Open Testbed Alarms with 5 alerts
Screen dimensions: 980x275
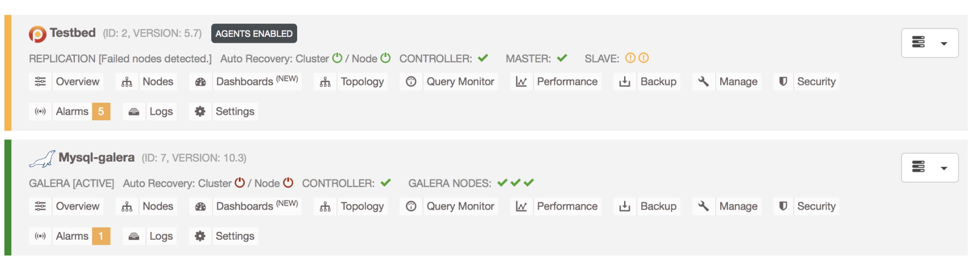(x=70, y=112)
